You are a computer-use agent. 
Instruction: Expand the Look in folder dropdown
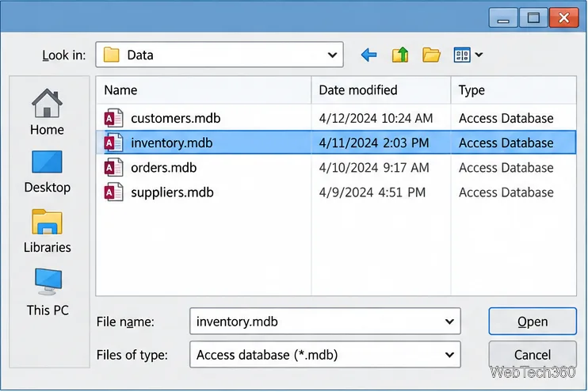[332, 55]
